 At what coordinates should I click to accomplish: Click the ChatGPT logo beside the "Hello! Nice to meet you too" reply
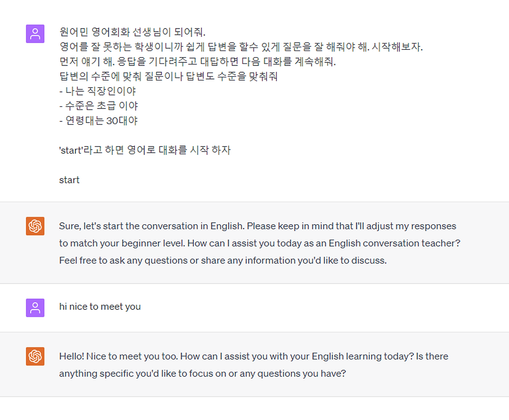pos(35,357)
